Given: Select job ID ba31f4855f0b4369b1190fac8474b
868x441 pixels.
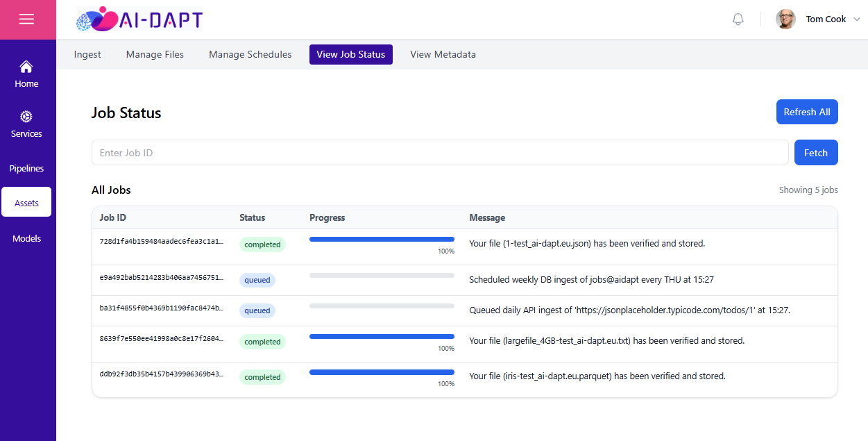Looking at the screenshot, I should [x=162, y=308].
